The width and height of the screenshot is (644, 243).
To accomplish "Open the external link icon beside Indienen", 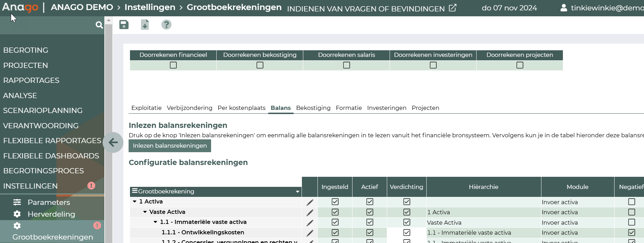I will coord(453,8).
